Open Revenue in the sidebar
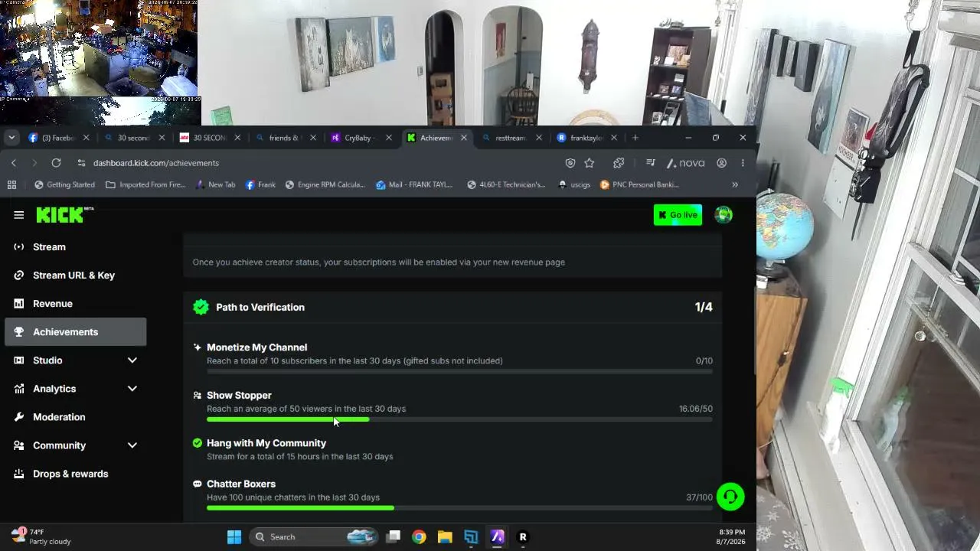 (x=75, y=304)
